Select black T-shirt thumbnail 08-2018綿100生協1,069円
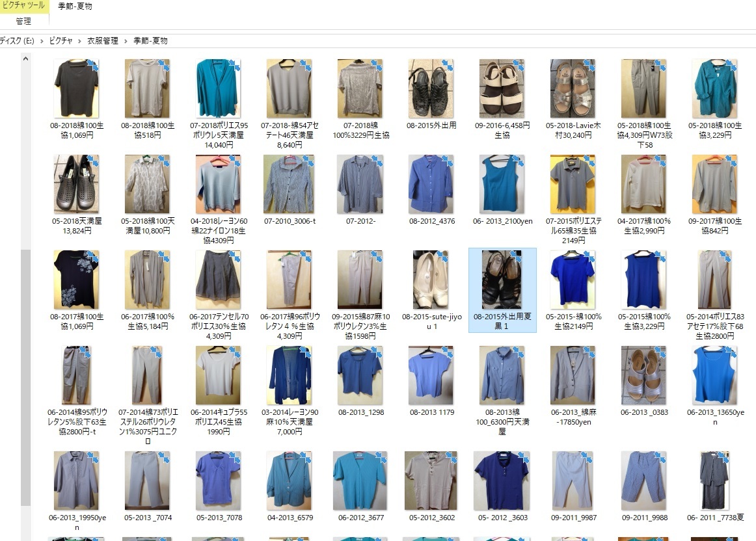The height and width of the screenshot is (541, 756). tap(77, 88)
